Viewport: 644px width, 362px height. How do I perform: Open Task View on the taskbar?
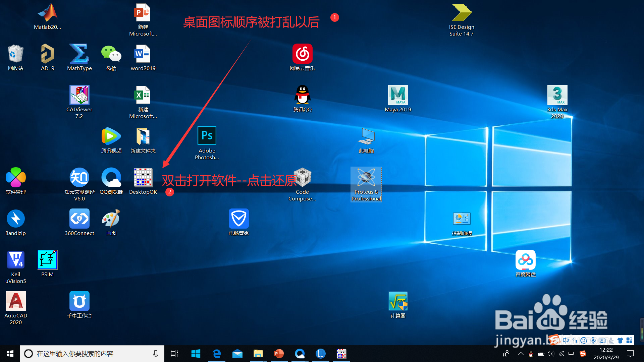174,354
